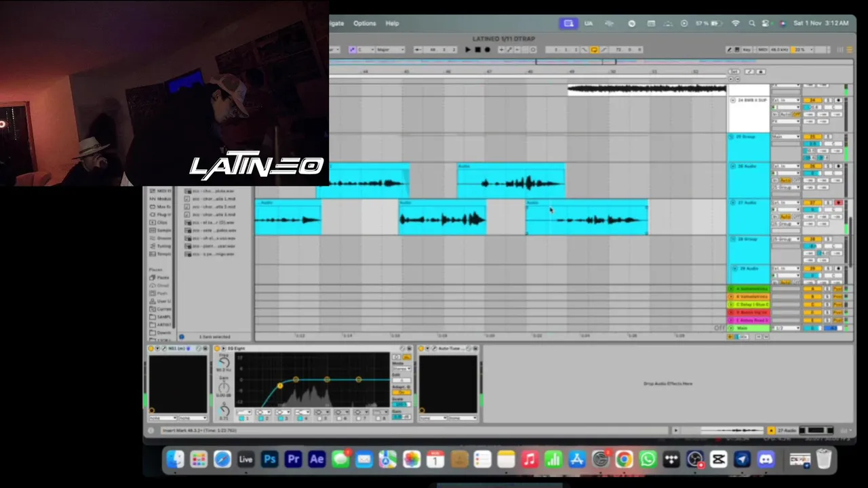Image resolution: width=868 pixels, height=488 pixels.
Task: Select the Main track header
Action: tap(749, 328)
